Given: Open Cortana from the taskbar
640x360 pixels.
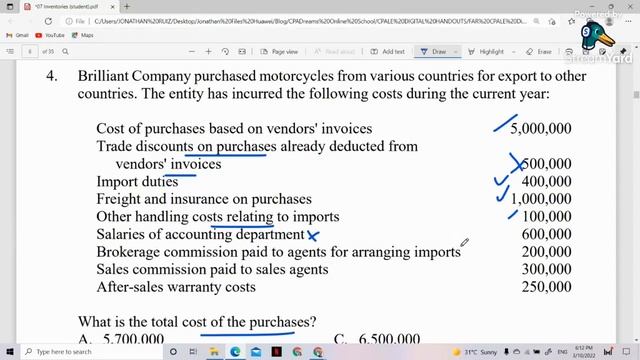Looking at the screenshot, I should [x=173, y=351].
